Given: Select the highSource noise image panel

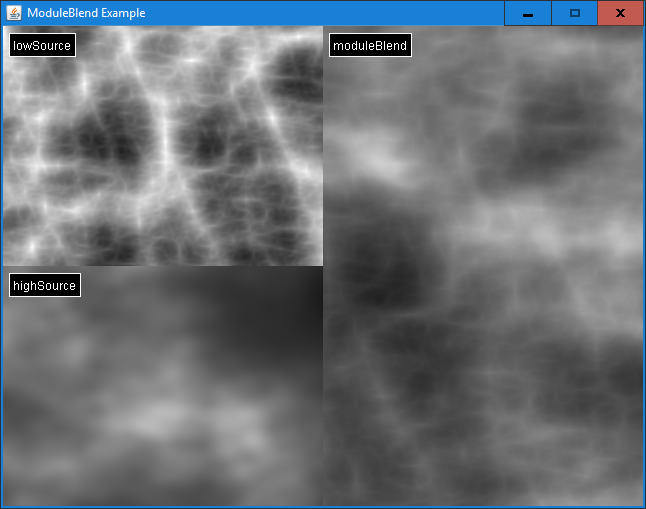Looking at the screenshot, I should [162, 400].
